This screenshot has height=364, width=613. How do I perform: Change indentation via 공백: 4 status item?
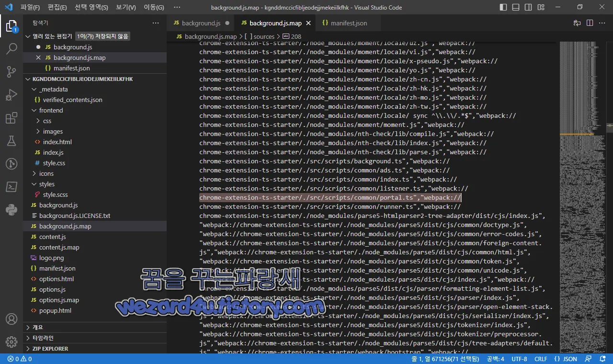[495, 359]
